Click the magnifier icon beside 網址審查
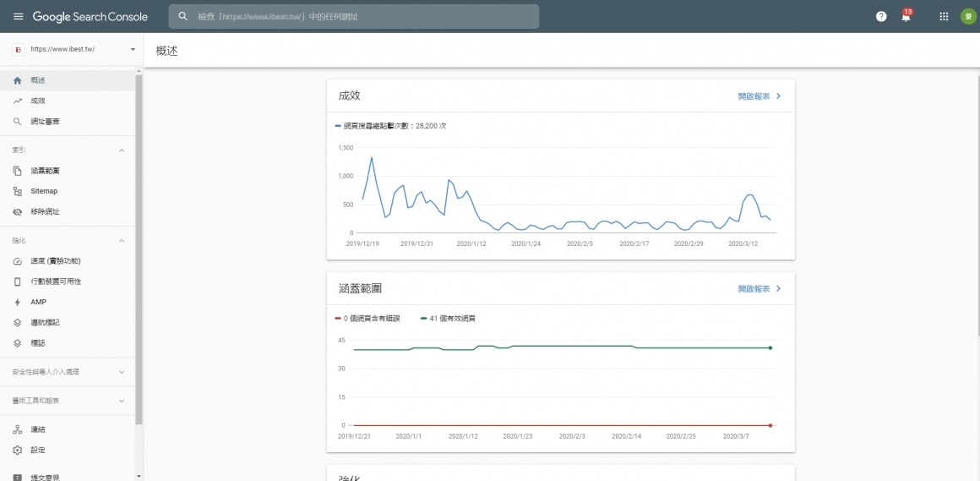Image resolution: width=980 pixels, height=481 pixels. point(18,122)
